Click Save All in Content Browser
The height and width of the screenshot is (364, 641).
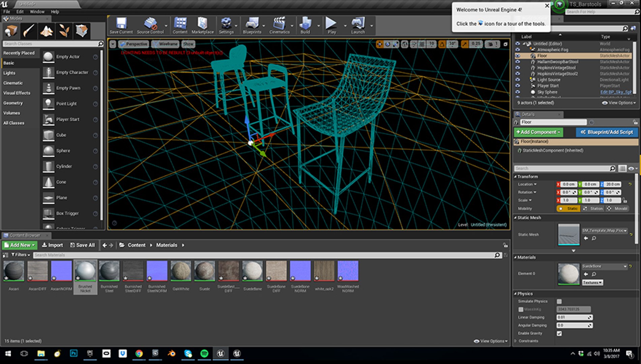tap(83, 245)
